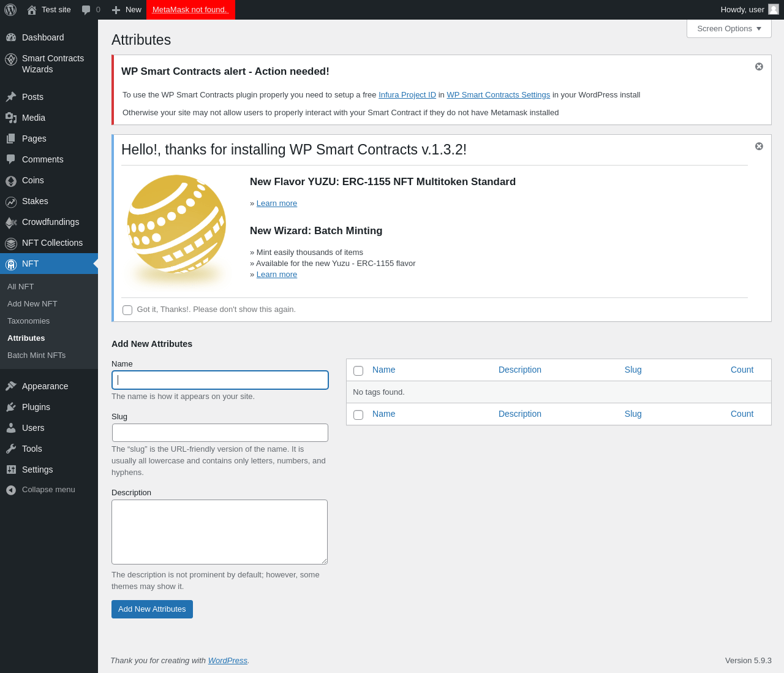Click into the Description textarea
Screen dimensions: 784x673
(219, 532)
